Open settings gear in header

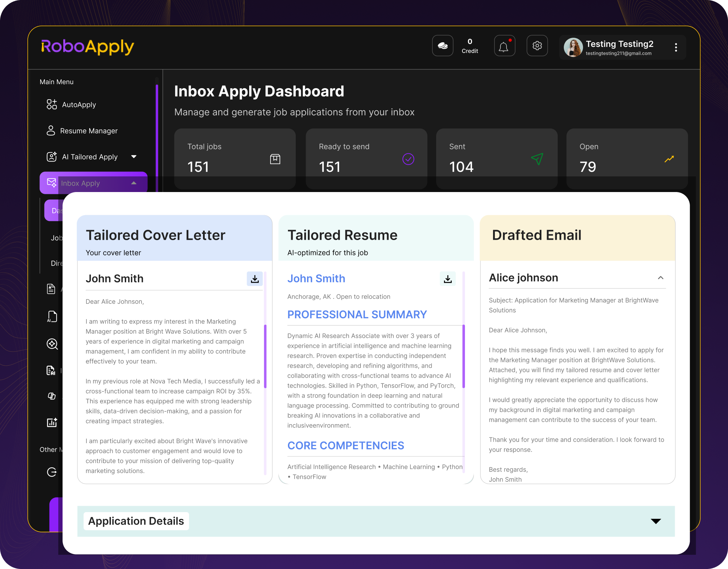(x=537, y=46)
